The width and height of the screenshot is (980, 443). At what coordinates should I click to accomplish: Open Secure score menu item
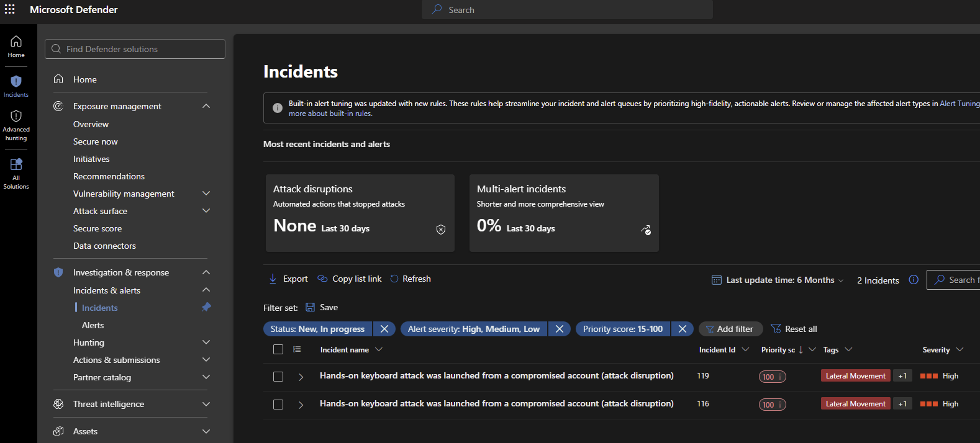point(98,228)
